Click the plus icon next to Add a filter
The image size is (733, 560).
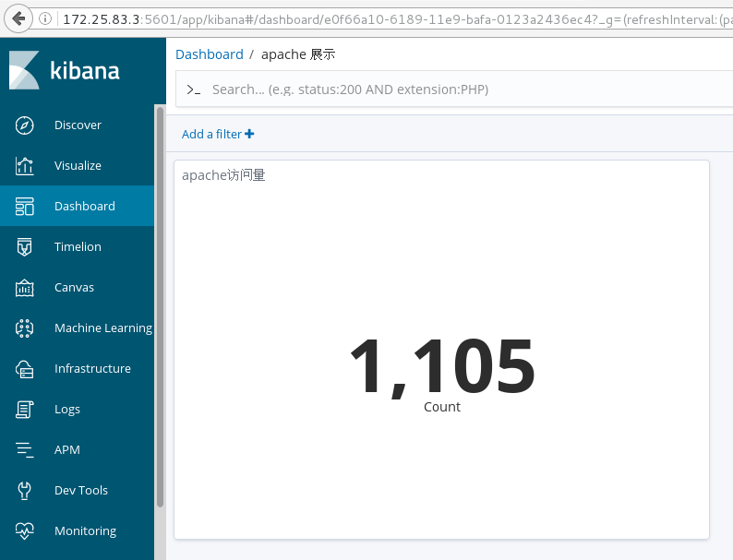249,134
